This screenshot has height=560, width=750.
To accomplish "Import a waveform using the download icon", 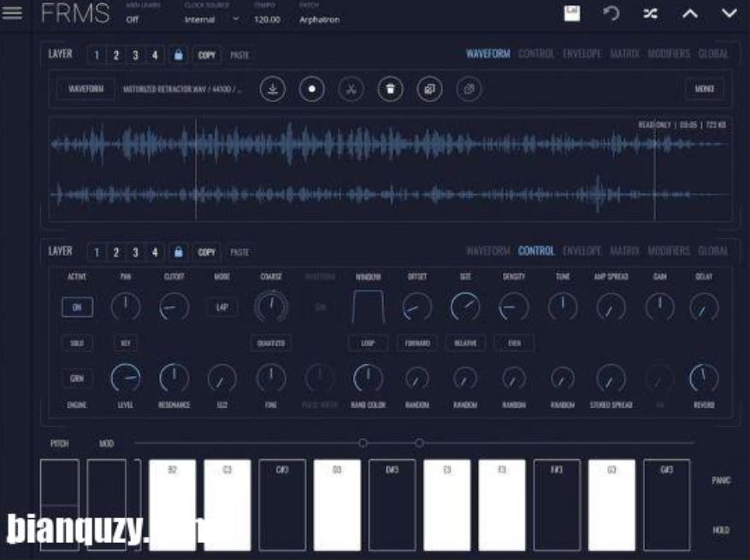I will pyautogui.click(x=273, y=89).
